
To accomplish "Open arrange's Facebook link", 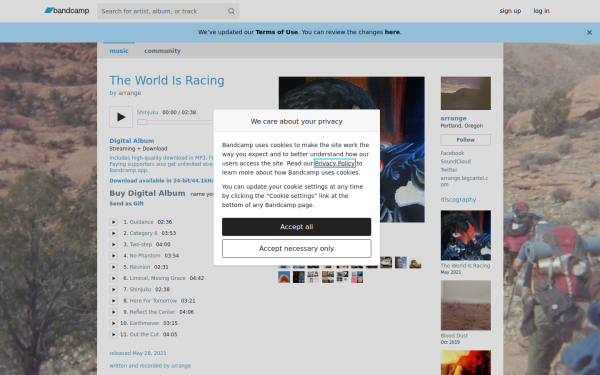I will click(x=452, y=153).
